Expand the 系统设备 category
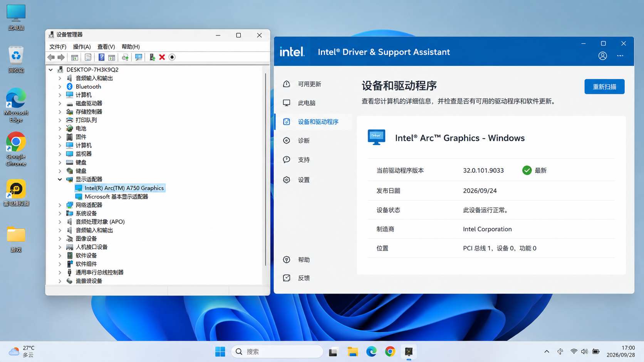The height and width of the screenshot is (362, 644). [60, 214]
